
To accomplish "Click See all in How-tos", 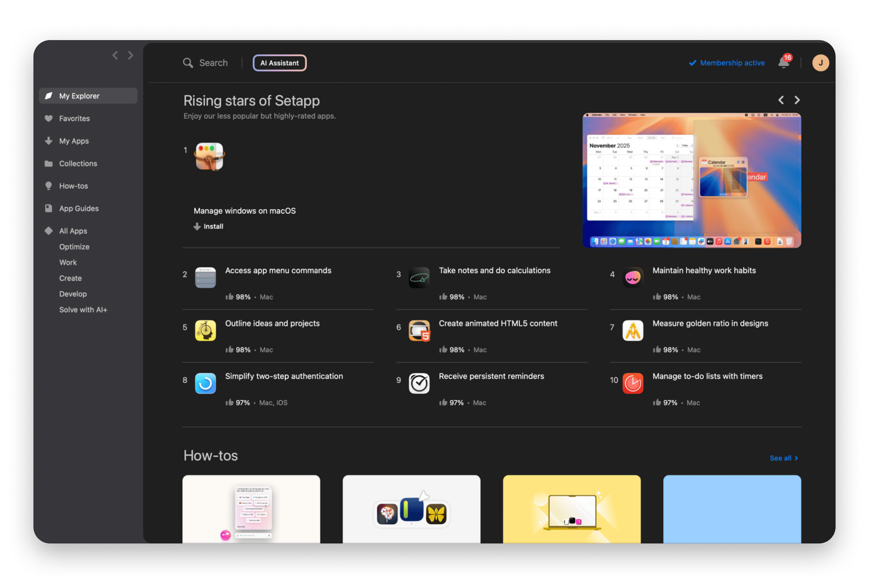I will [784, 458].
